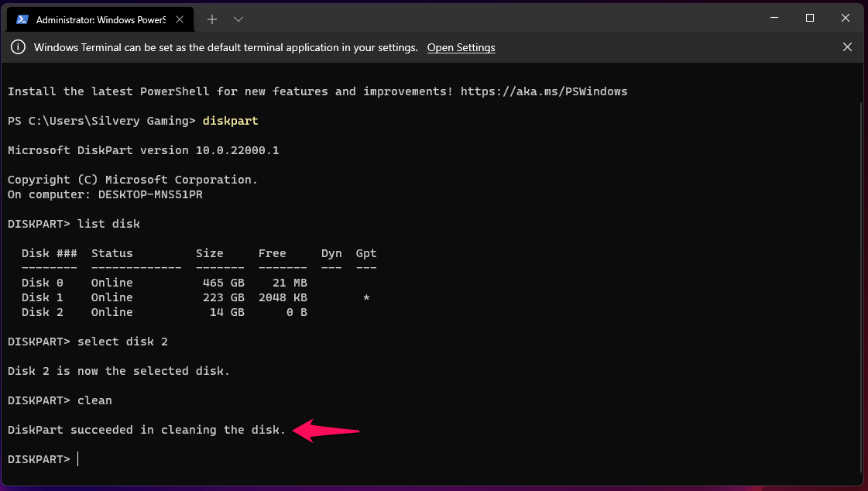Click the 'list disk' command line
The height and width of the screenshot is (491, 868).
[x=108, y=224]
